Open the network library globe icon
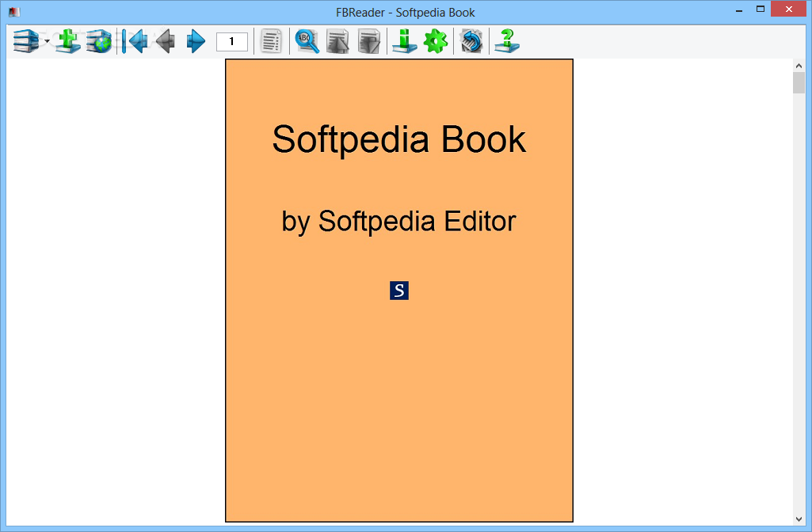The height and width of the screenshot is (532, 812). coord(99,41)
